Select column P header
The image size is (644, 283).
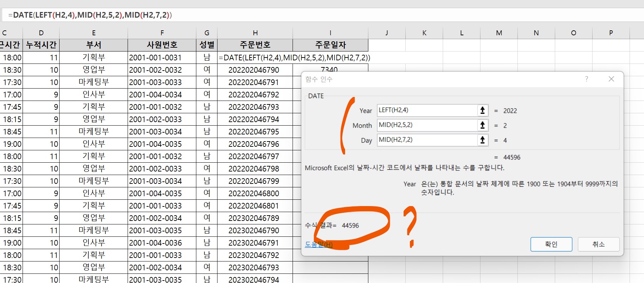click(x=611, y=33)
